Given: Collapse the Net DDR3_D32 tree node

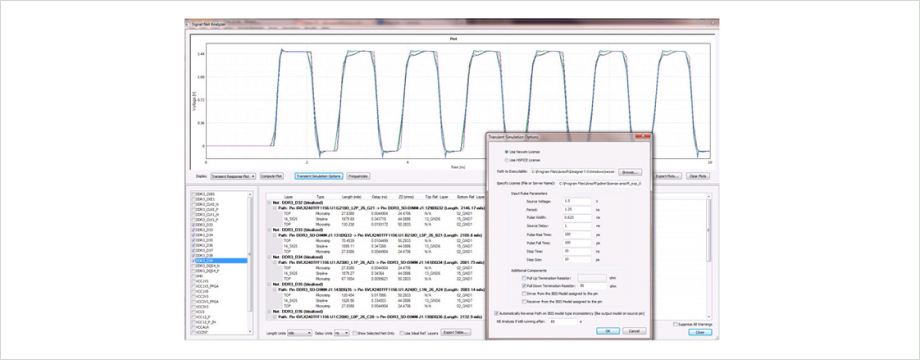Looking at the screenshot, I should pos(269,202).
